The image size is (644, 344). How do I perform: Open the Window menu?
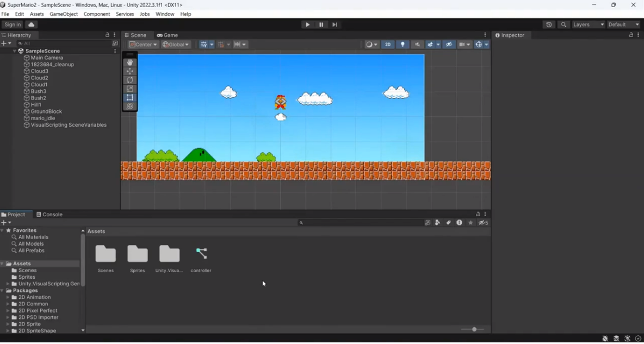165,14
